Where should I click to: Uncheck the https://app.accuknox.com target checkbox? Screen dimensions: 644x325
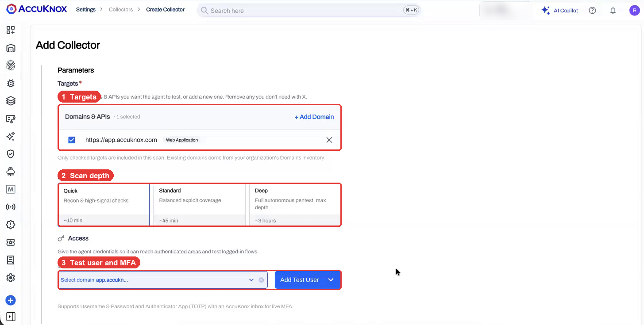pyautogui.click(x=72, y=140)
